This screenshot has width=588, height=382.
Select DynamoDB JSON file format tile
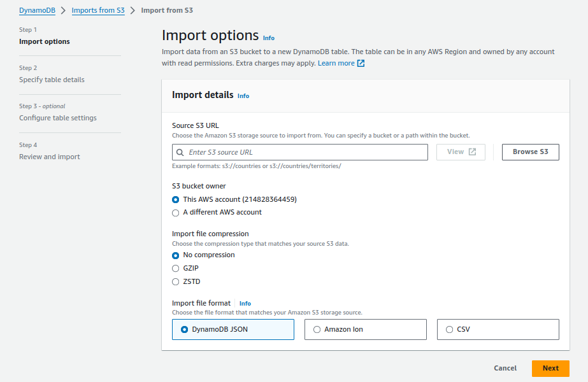(233, 330)
